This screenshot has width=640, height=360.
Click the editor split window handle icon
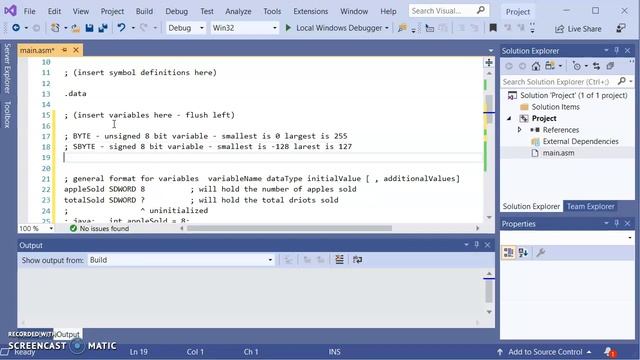coord(489,62)
